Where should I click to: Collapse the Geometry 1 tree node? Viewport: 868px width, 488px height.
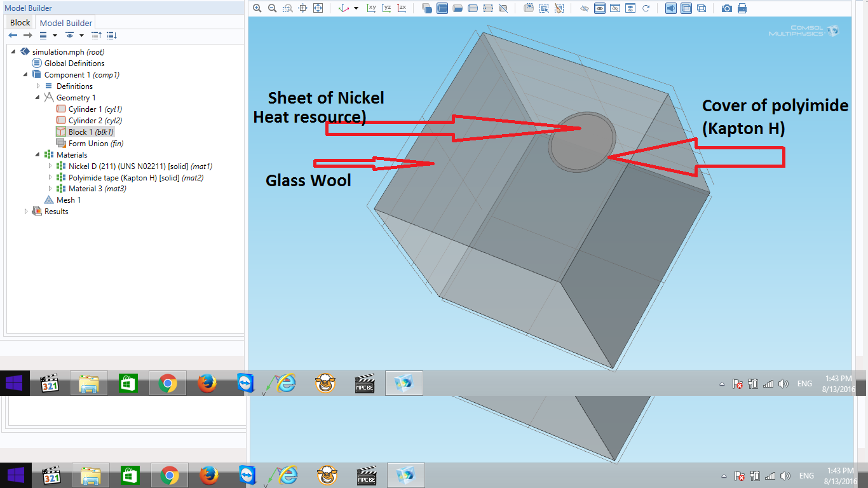tap(38, 98)
